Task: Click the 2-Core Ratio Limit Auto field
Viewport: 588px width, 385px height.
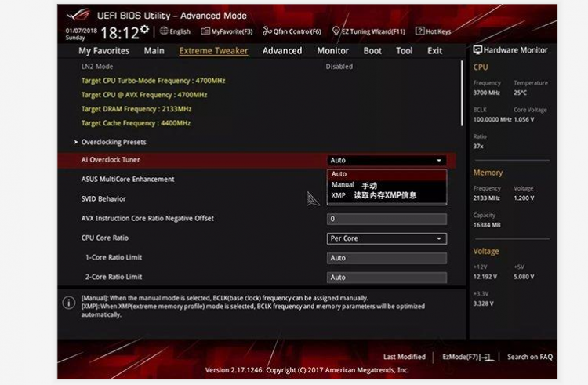Action: tap(387, 278)
